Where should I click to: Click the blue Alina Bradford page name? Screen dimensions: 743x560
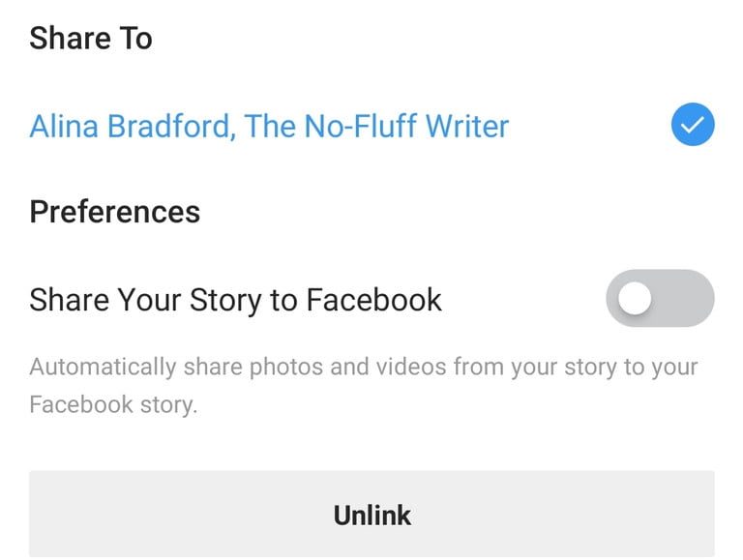click(x=269, y=126)
